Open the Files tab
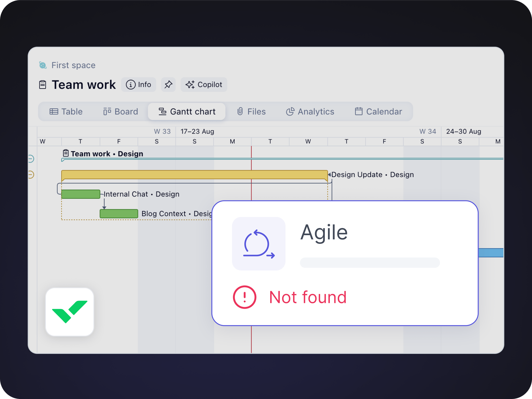 pyautogui.click(x=251, y=112)
